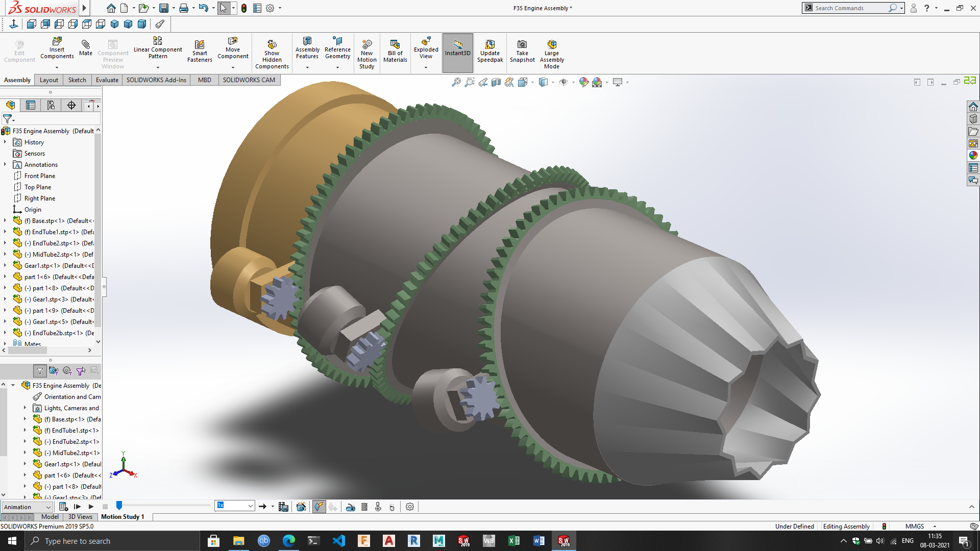Click the Smart Fasteners icon
Image resolution: width=980 pixels, height=551 pixels.
200,51
